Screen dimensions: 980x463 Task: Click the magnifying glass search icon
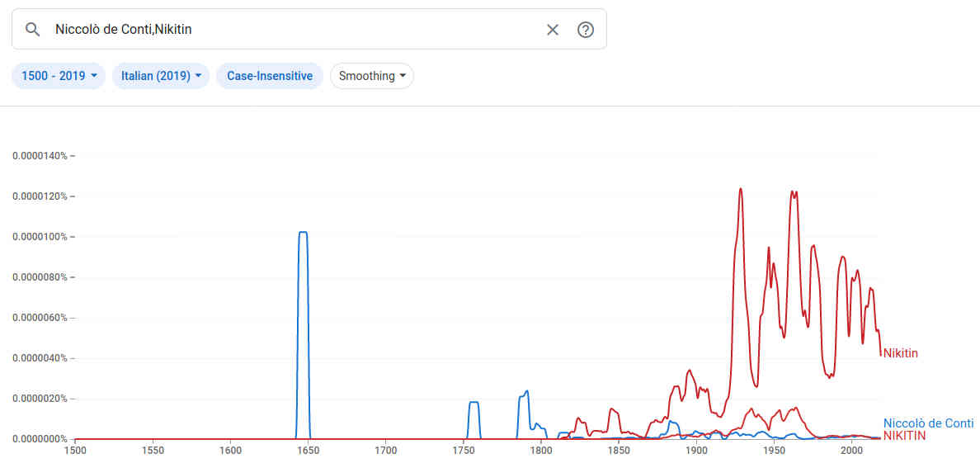[33, 30]
